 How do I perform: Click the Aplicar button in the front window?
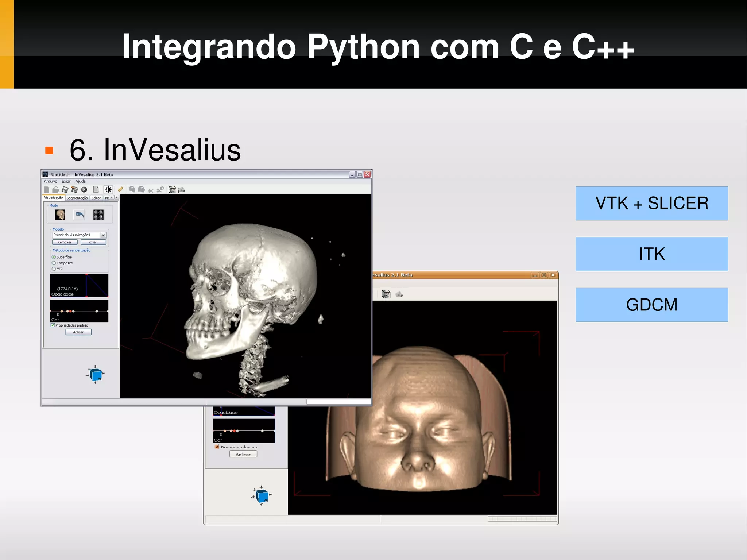click(x=78, y=332)
